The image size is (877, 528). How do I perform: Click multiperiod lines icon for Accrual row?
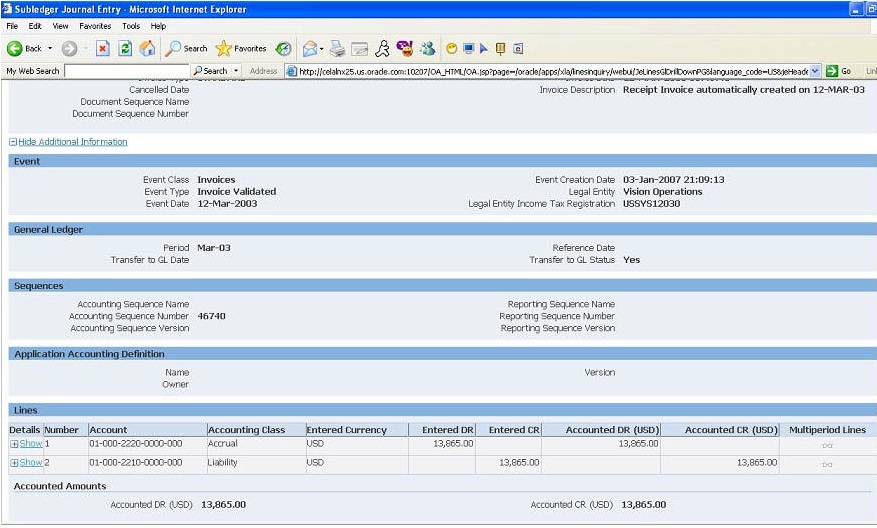827,446
